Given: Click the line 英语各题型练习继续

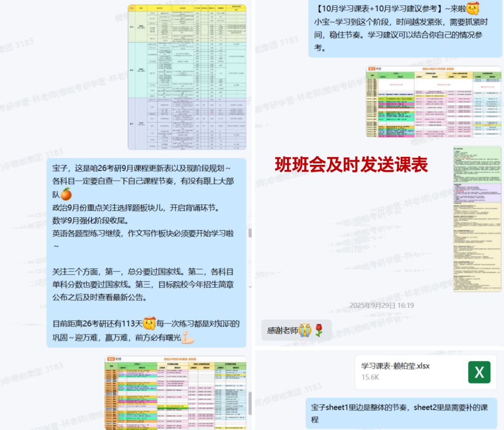Looking at the screenshot, I should click(143, 233).
